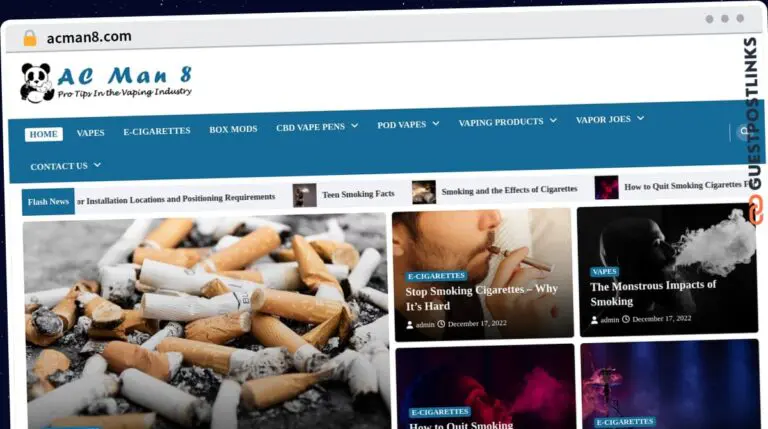Open How to Quit Smoking article title in card
Image resolution: width=768 pixels, height=429 pixels.
coord(461,425)
